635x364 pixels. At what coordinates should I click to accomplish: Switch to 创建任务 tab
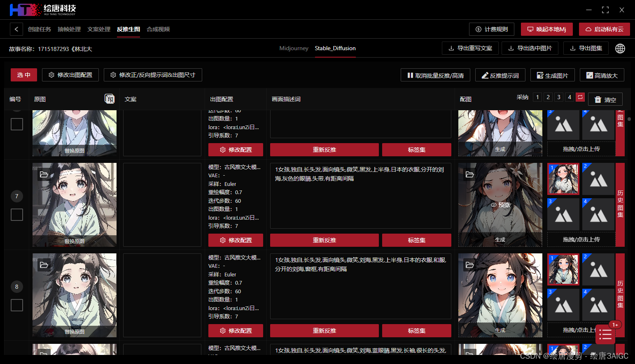coord(40,29)
